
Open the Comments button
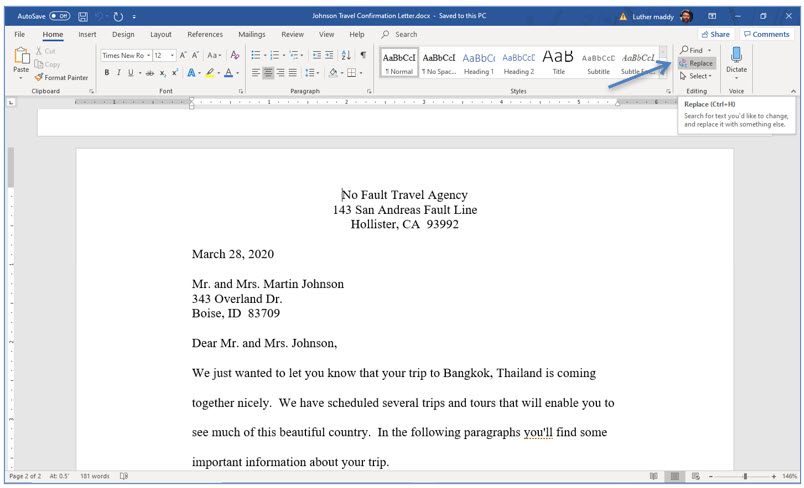(x=767, y=34)
